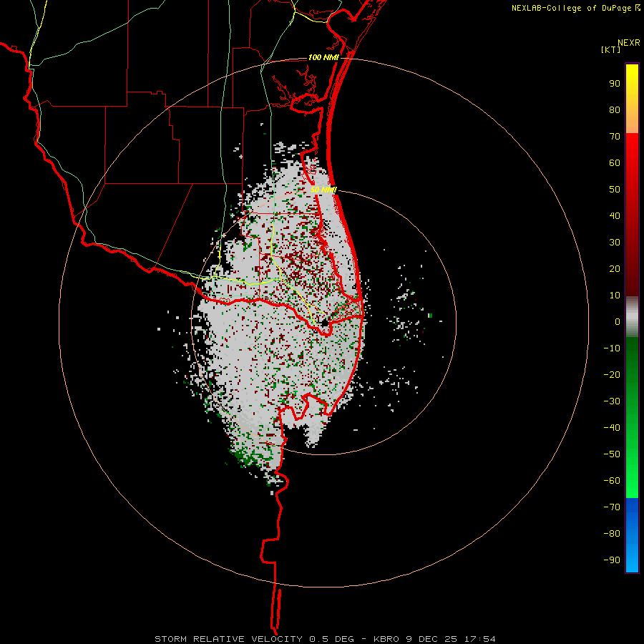Click the 80 value on velocity scale

[x=615, y=110]
